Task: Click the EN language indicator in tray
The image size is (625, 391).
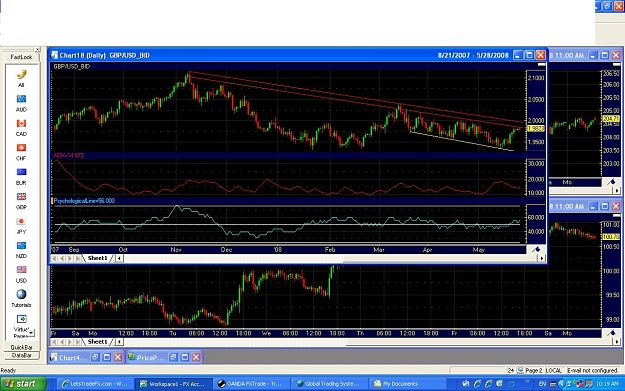Action: point(542,384)
